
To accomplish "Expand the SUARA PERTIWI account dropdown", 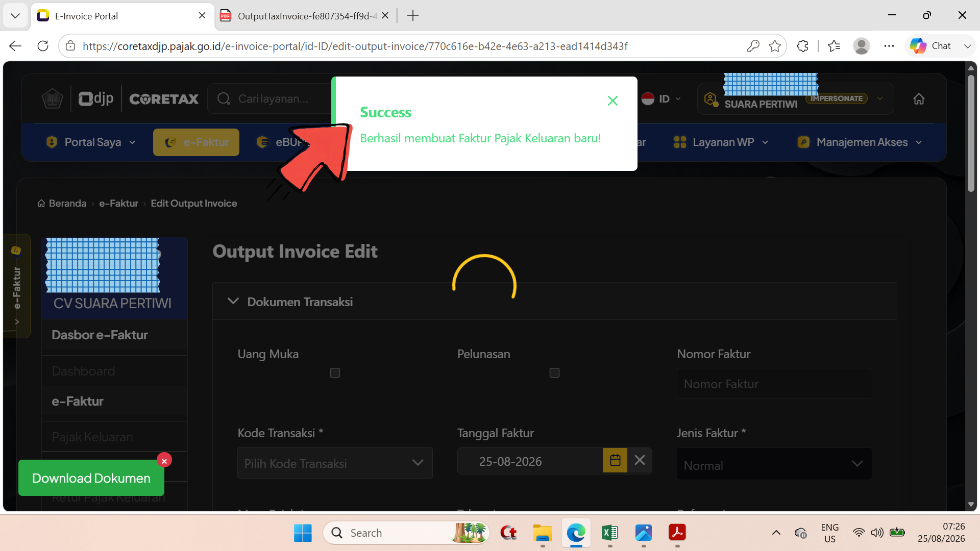I will pyautogui.click(x=880, y=98).
